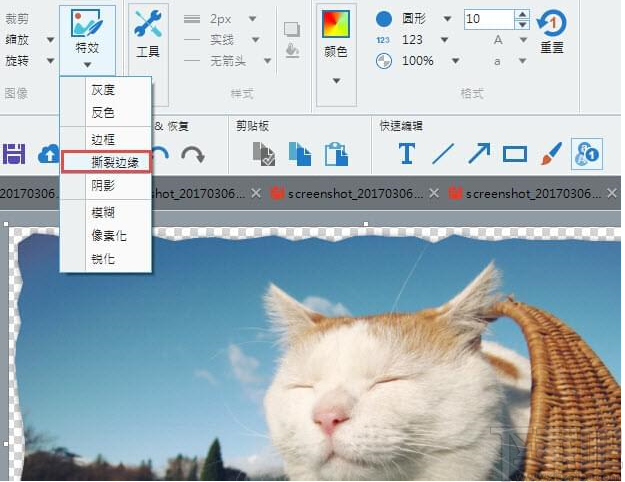Click the size value field showing 10
The width and height of the screenshot is (625, 482).
coord(489,19)
